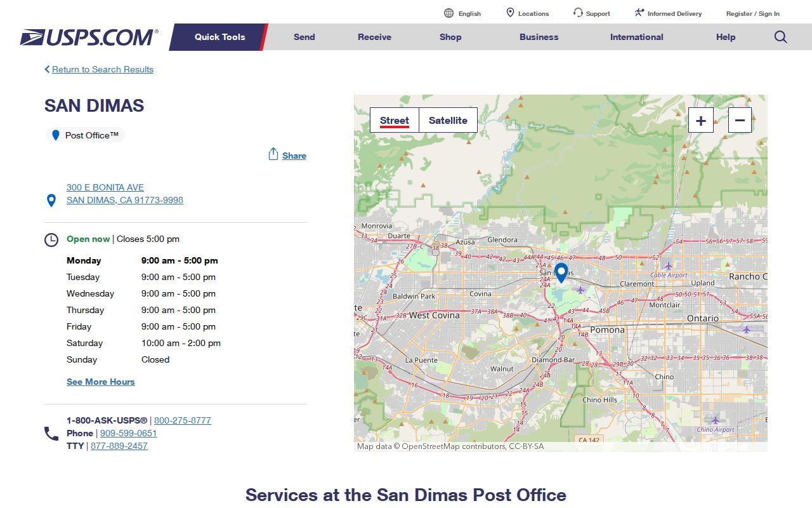
Task: Go back via Return to Search Results
Action: pyautogui.click(x=103, y=69)
